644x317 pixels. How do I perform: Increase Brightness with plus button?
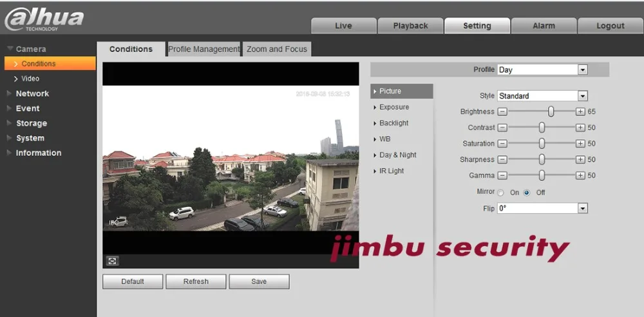click(580, 112)
